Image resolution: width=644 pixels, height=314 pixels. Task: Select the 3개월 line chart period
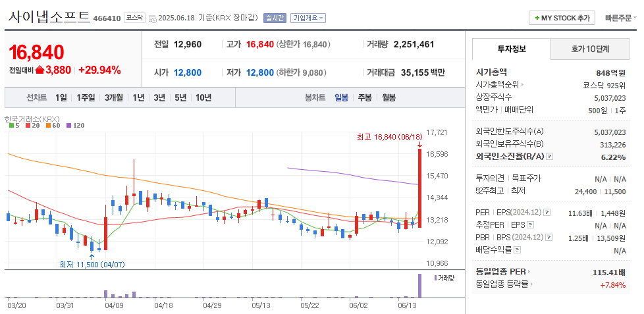pyautogui.click(x=114, y=97)
